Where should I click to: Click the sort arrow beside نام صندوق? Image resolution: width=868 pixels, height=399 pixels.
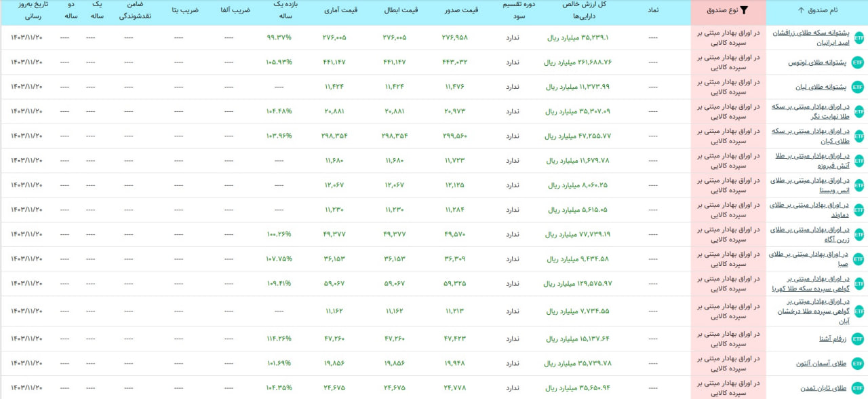coord(802,10)
